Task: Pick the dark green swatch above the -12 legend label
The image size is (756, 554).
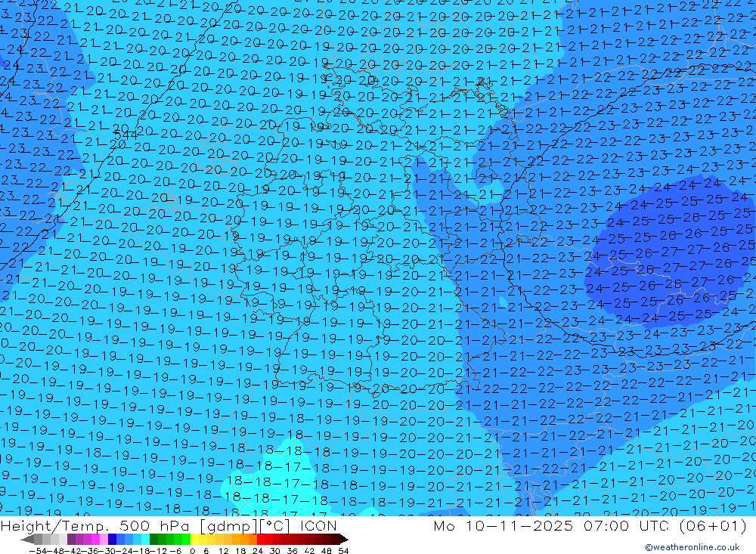Action: [x=153, y=540]
